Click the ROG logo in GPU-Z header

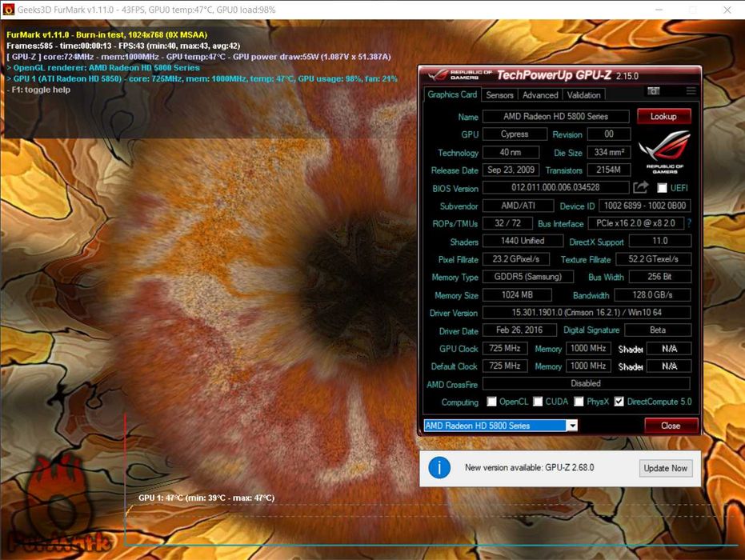pos(438,75)
